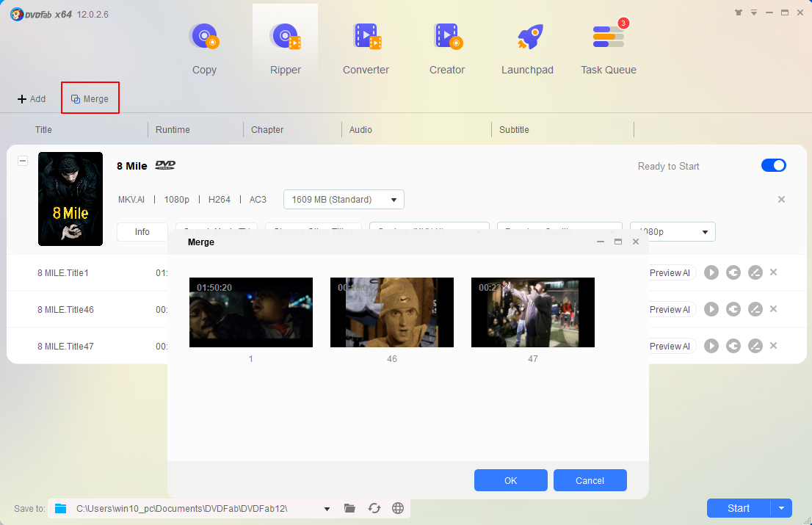Select the 8 MILE.Title46 row name
Viewport: 812px width, 525px height.
click(x=66, y=310)
